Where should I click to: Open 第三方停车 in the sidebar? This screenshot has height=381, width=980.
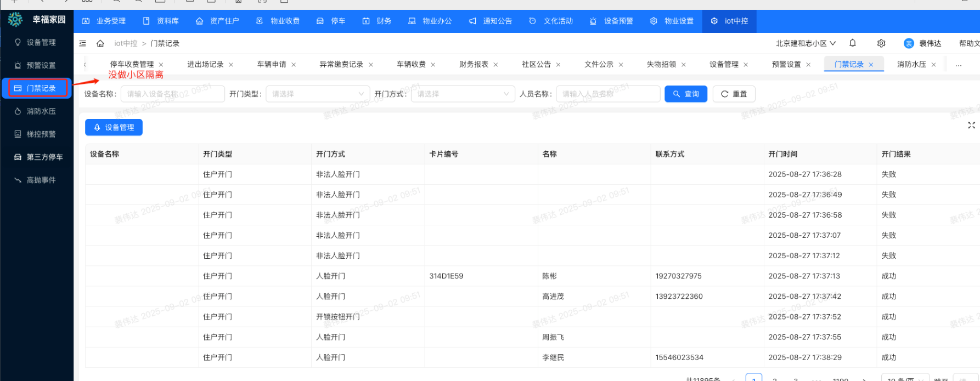(44, 157)
